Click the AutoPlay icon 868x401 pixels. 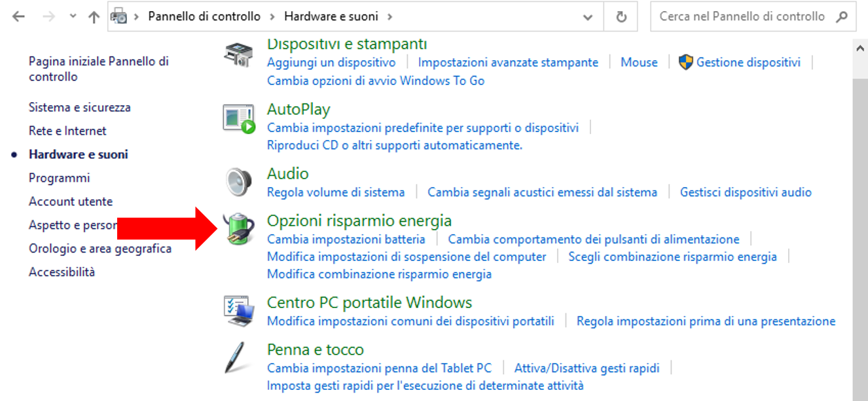click(238, 118)
